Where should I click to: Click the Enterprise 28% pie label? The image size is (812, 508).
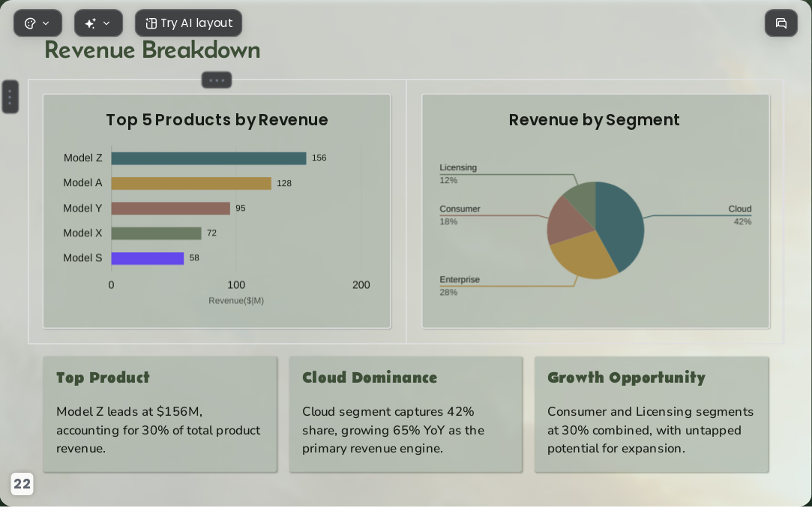(460, 286)
